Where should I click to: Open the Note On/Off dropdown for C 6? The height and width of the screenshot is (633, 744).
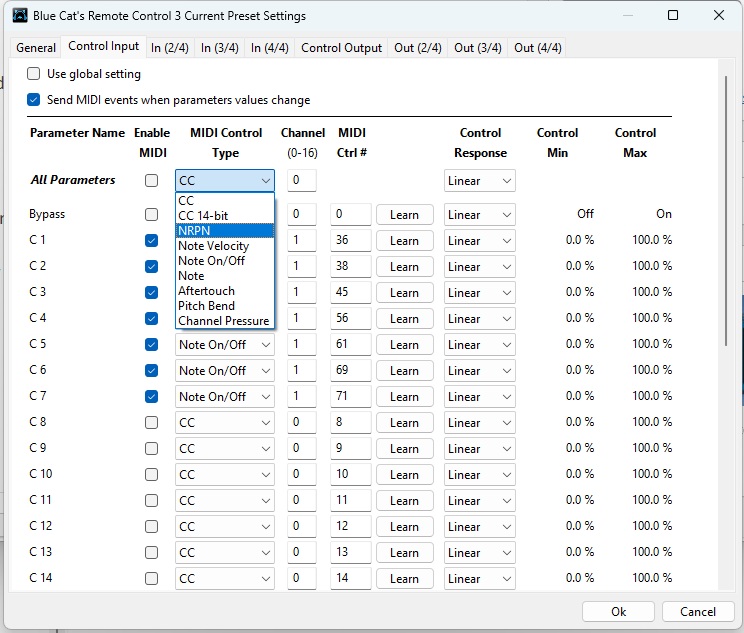[x=224, y=371]
